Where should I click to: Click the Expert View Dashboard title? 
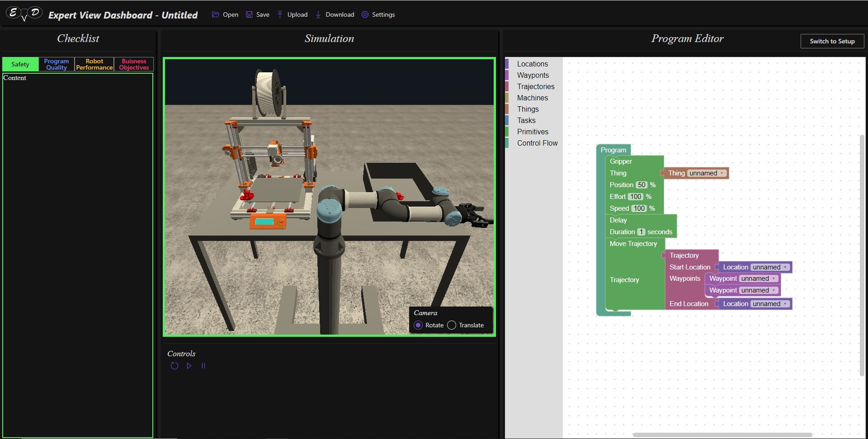click(x=123, y=15)
